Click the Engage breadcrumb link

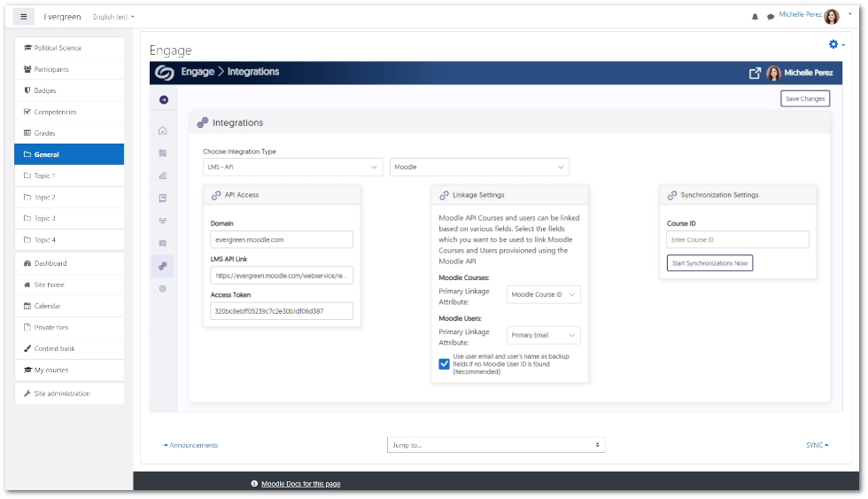198,72
